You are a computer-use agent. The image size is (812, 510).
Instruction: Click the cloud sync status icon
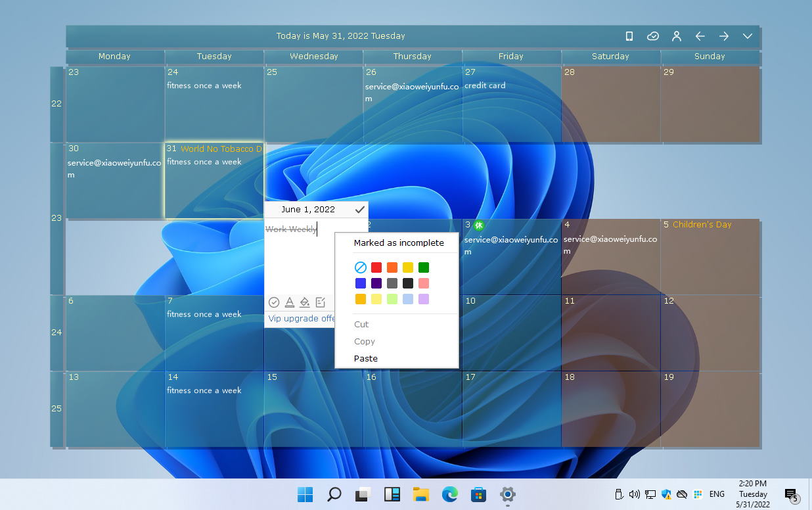652,36
